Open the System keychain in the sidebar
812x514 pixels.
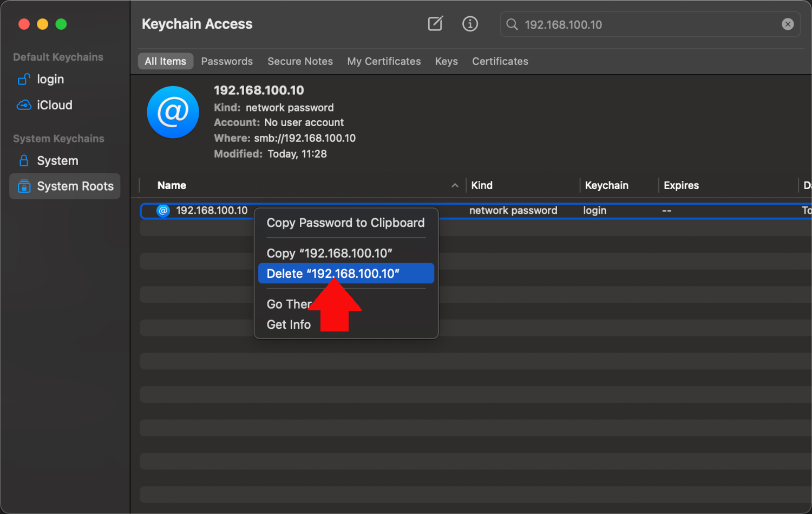[x=57, y=161]
